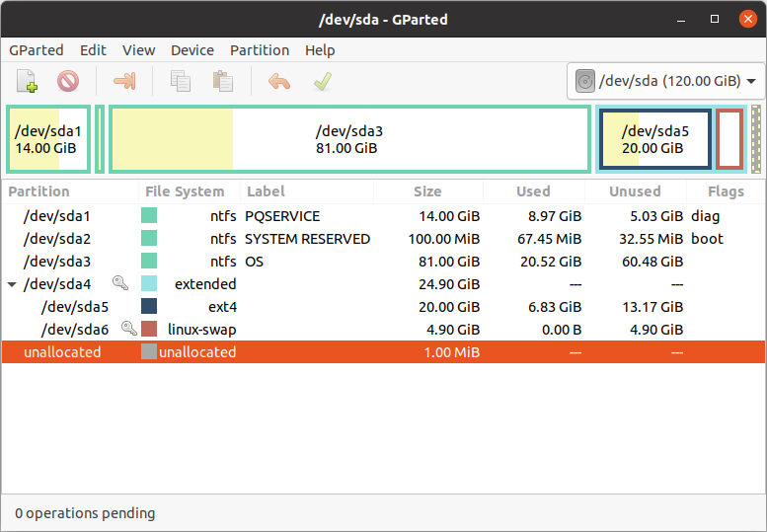Select /dev/sda5 20.00 GiB block in disk map
The image size is (767, 532).
pos(655,139)
